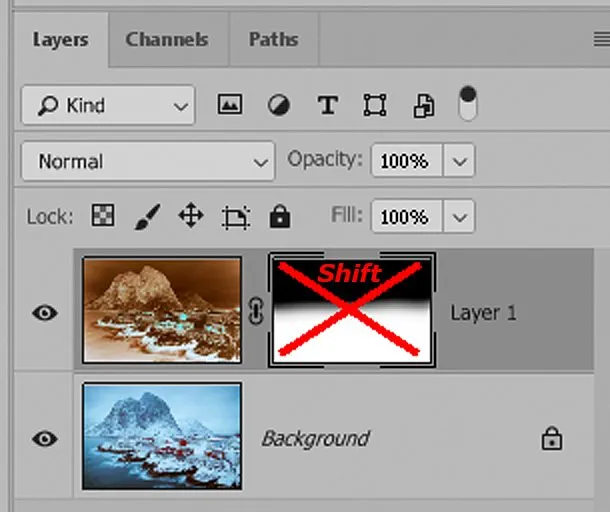The width and height of the screenshot is (610, 512).
Task: Click the Opacity label
Action: tap(325, 159)
